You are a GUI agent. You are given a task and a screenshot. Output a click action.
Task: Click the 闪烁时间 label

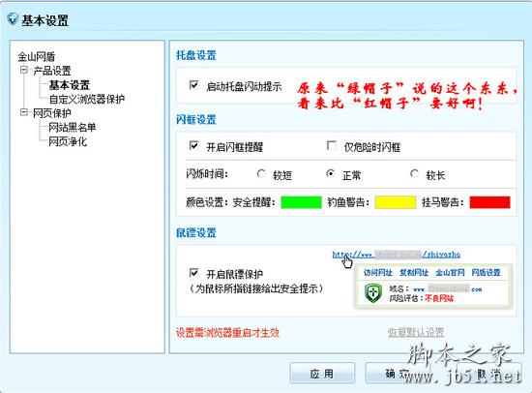tap(207, 174)
